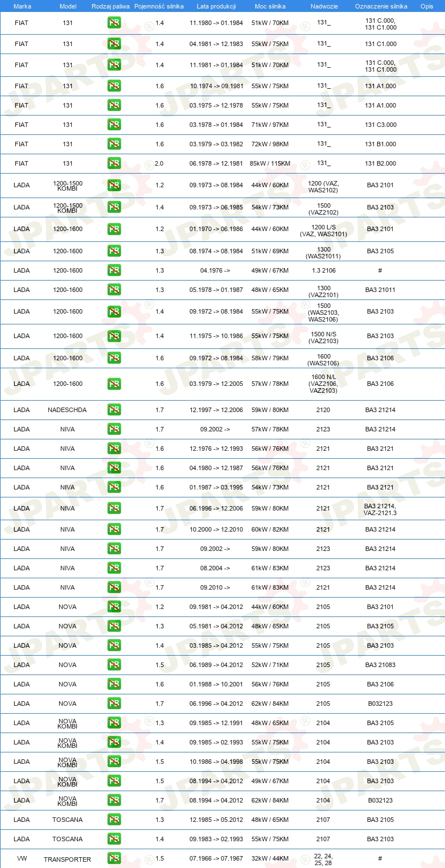Screen dimensions: 445x868
Task: Select the engine displacement 2.0 cell
Action: pos(159,163)
